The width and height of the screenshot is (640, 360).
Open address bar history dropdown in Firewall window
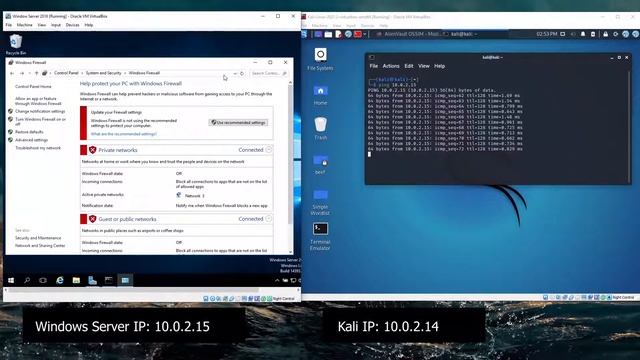click(235, 73)
